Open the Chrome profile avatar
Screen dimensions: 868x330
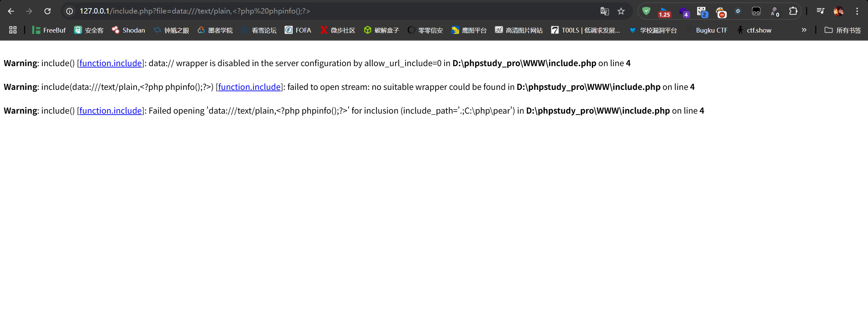[x=838, y=11]
